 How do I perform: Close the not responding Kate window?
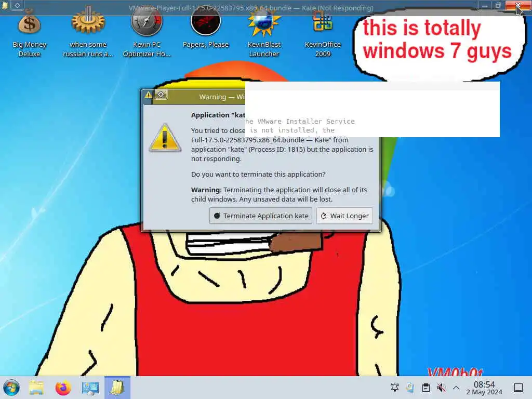518,5
